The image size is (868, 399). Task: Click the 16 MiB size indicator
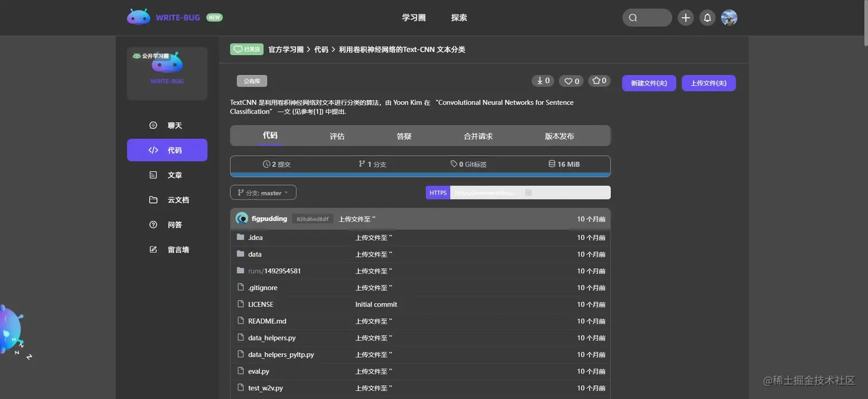pyautogui.click(x=564, y=164)
